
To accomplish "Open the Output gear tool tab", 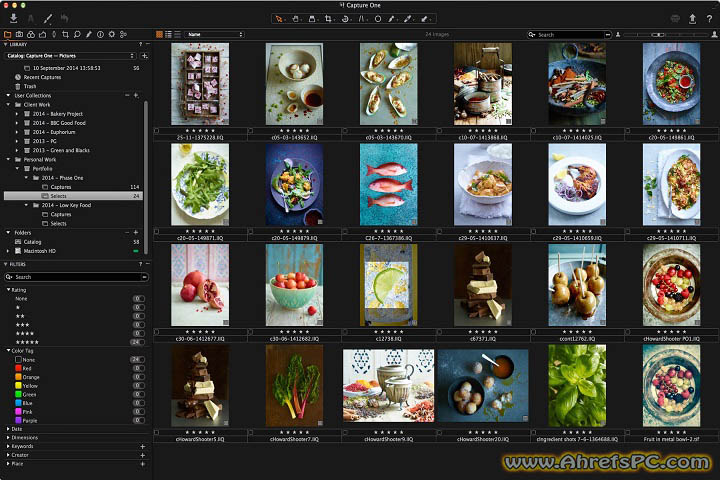I will 112,34.
